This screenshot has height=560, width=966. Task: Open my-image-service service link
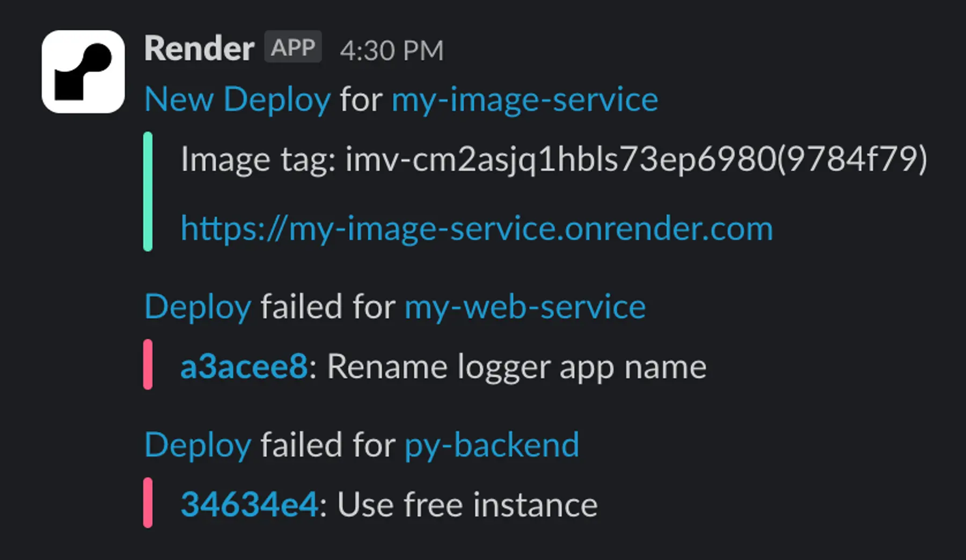tap(524, 99)
